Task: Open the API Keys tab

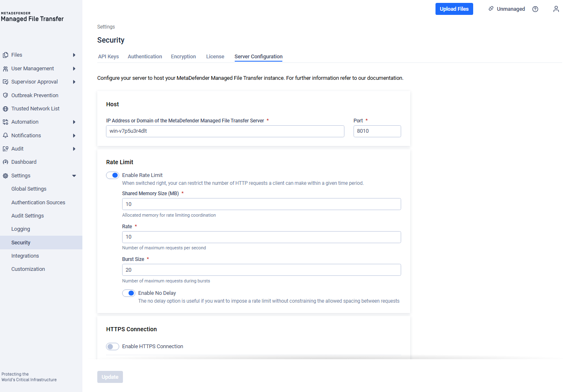Action: pos(108,57)
